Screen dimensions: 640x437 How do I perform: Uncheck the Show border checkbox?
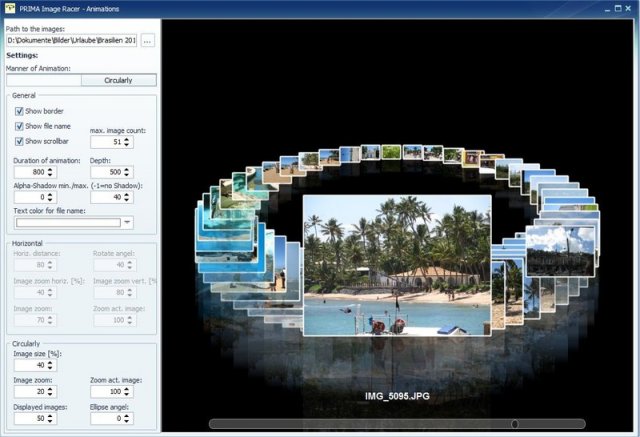point(19,111)
